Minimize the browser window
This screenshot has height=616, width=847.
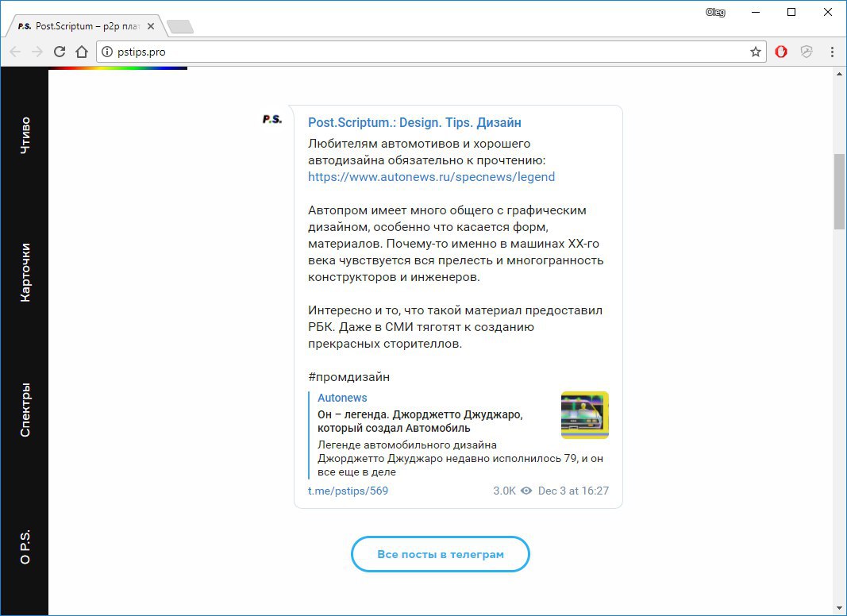tap(756, 13)
